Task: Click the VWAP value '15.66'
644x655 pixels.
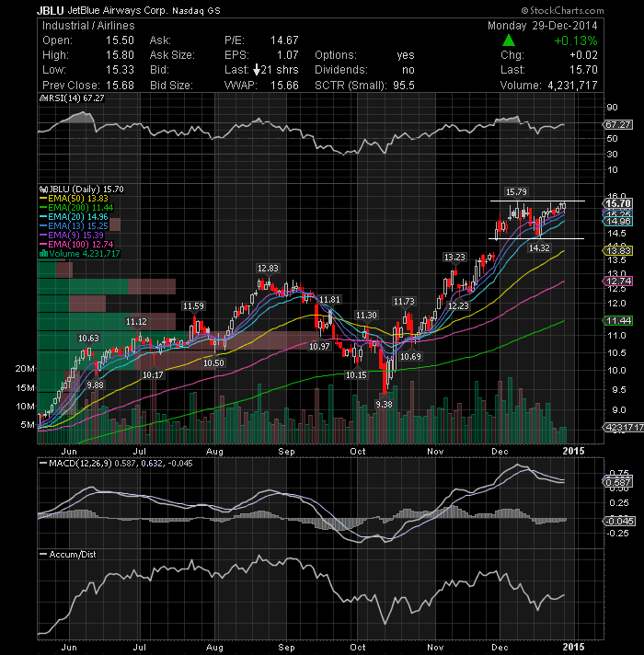Action: [284, 86]
